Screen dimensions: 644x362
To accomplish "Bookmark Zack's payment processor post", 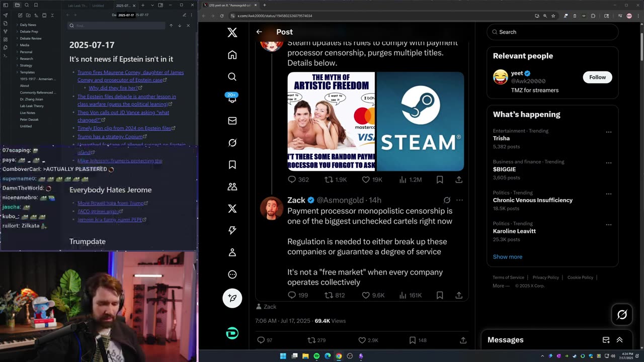I will tap(439, 295).
